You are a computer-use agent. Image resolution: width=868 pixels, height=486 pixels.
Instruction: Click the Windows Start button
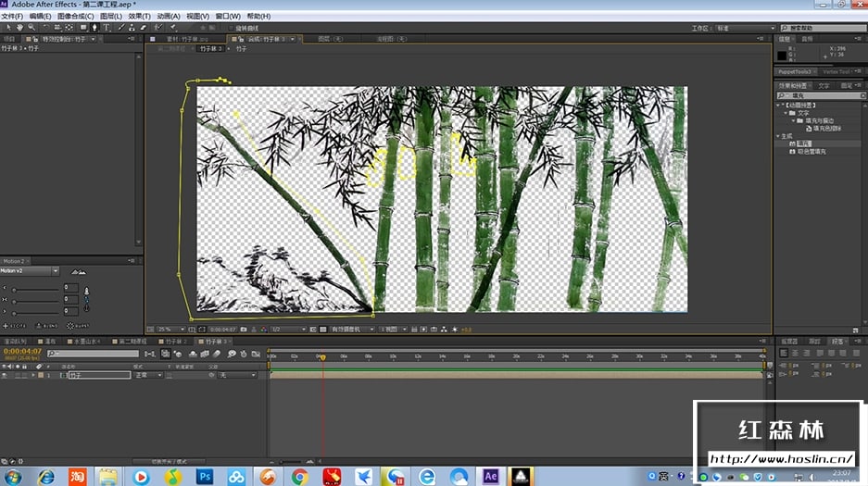13,476
